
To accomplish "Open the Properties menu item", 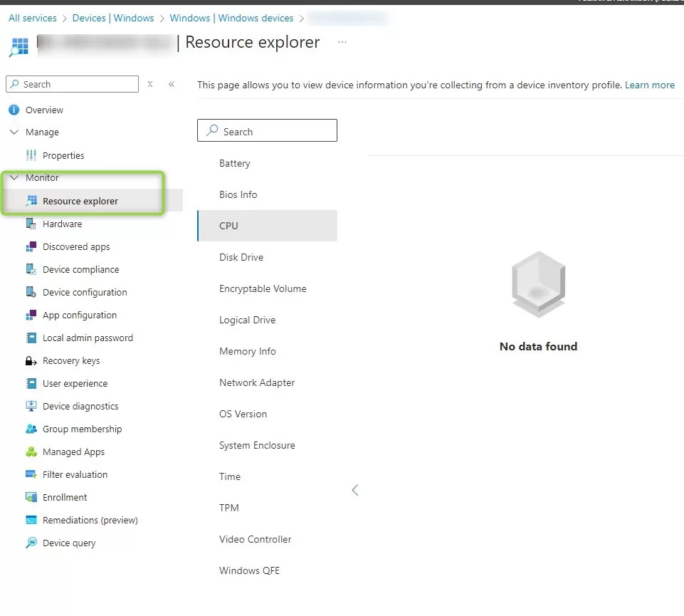I will tap(63, 155).
